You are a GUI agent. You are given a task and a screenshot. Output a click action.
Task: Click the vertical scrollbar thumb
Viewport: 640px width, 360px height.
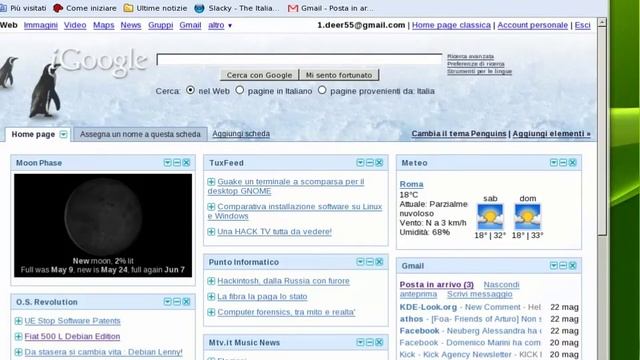click(602, 131)
